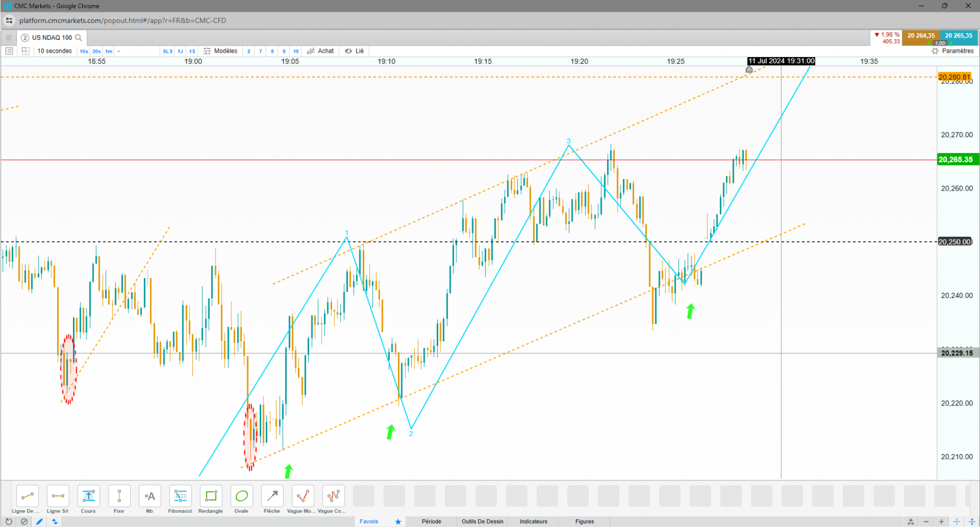Select the Flèche arrow tool
The image size is (980, 527).
pos(272,496)
